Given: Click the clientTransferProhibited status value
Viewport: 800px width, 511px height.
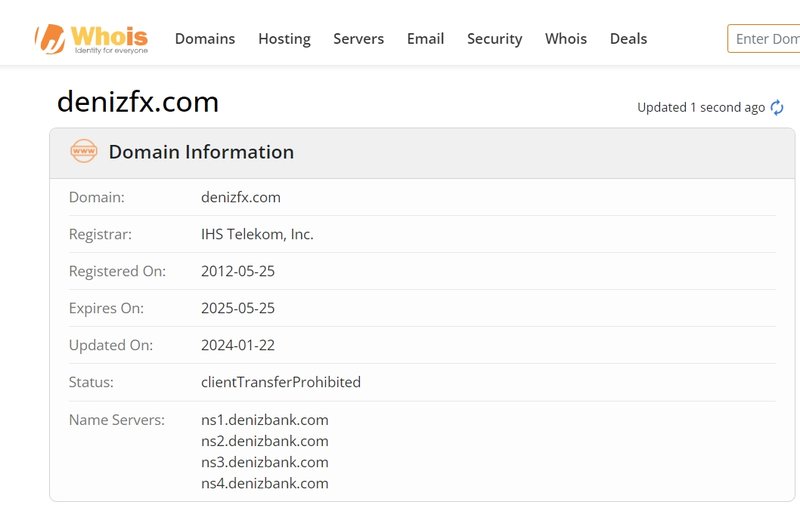Looking at the screenshot, I should pyautogui.click(x=281, y=382).
